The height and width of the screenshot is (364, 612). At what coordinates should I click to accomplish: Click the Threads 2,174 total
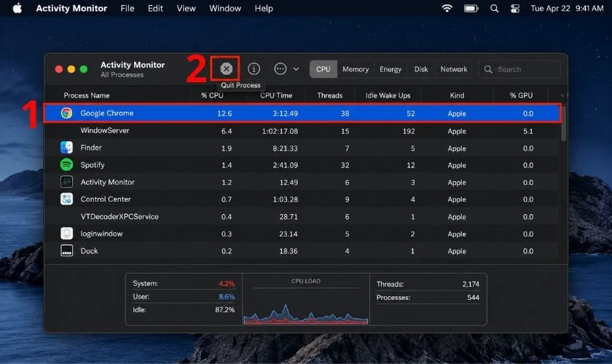(428, 284)
